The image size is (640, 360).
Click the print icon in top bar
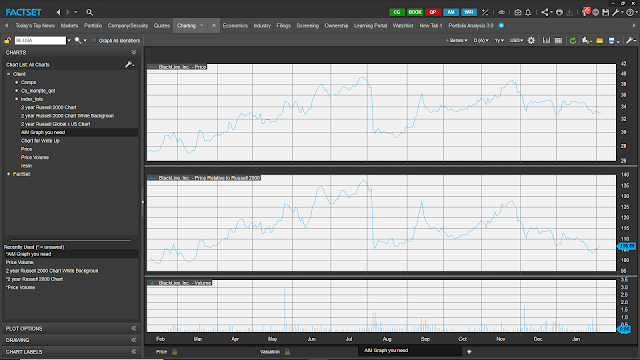click(559, 12)
